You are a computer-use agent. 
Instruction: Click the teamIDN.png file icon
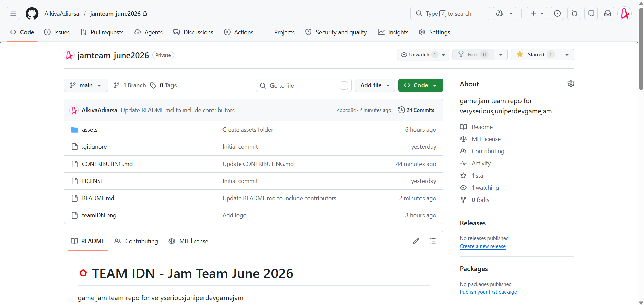pos(75,215)
